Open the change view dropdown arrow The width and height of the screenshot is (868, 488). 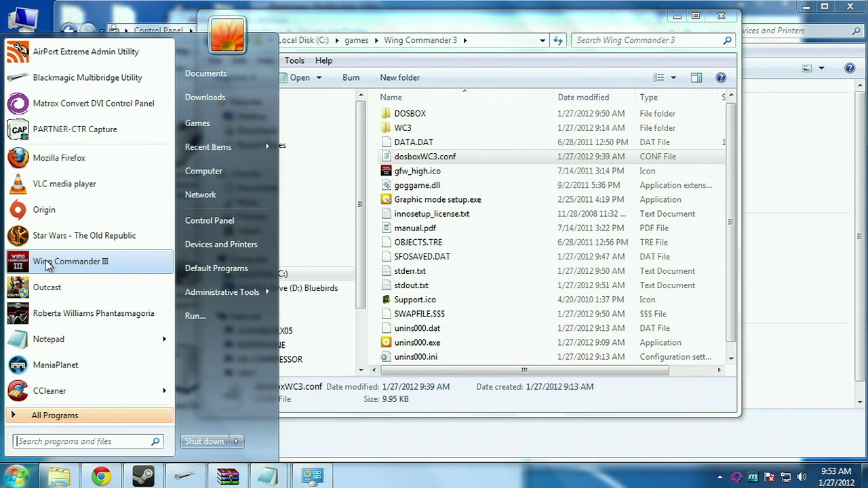673,77
